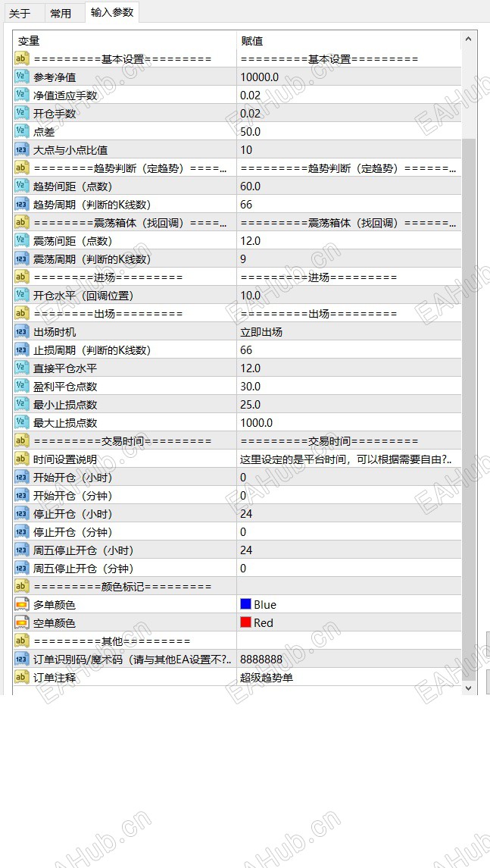Screen dimensions: 490x868
Task: Click the icon beside 参考净值
Action: click(21, 77)
